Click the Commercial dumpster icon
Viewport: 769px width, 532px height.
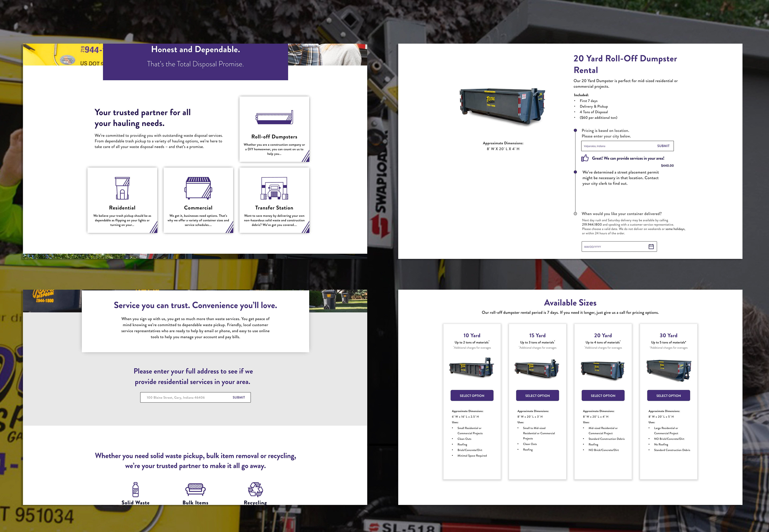click(x=198, y=188)
